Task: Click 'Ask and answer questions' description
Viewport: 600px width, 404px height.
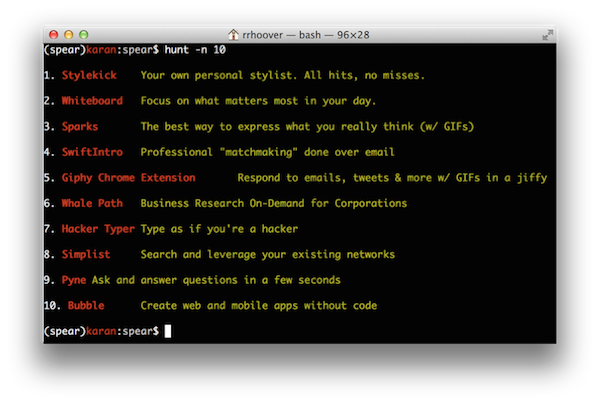Action: pyautogui.click(x=216, y=280)
